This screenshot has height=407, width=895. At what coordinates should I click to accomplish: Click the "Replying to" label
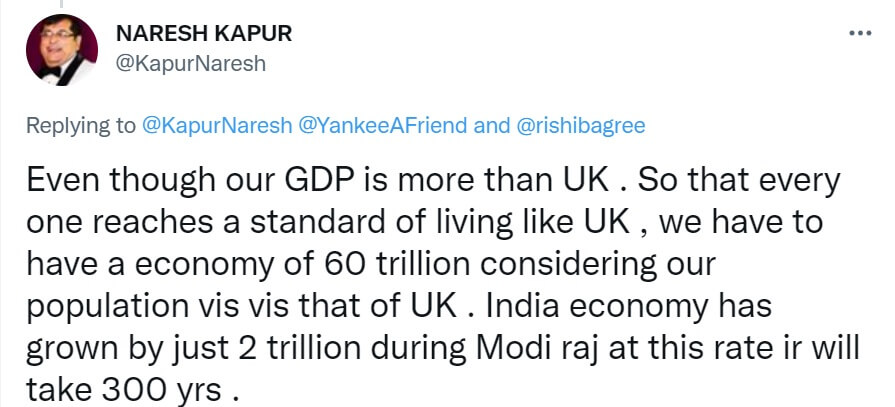point(81,126)
